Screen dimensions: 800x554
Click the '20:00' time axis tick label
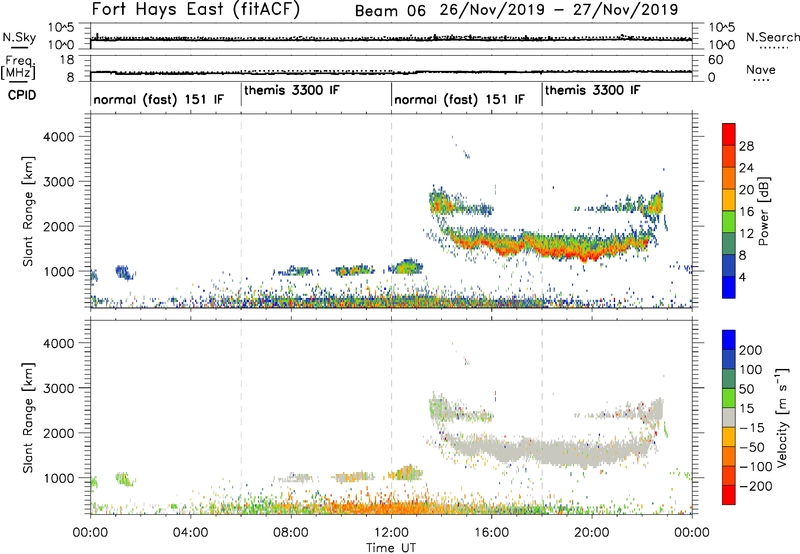tap(591, 533)
